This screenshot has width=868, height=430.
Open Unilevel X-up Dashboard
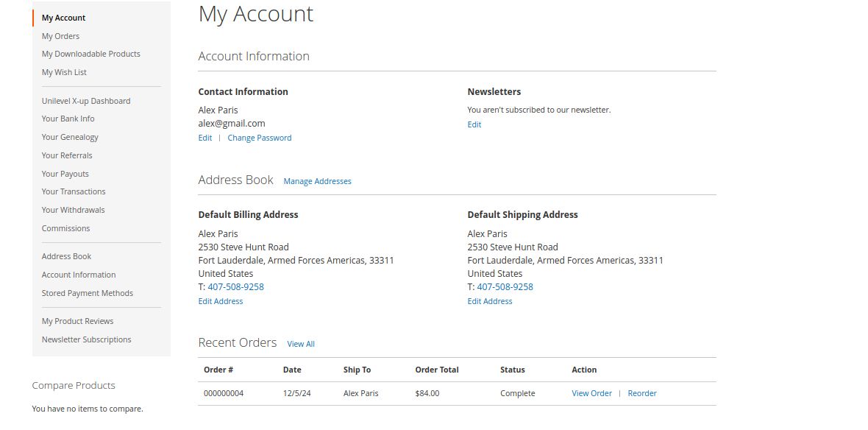[x=85, y=101]
